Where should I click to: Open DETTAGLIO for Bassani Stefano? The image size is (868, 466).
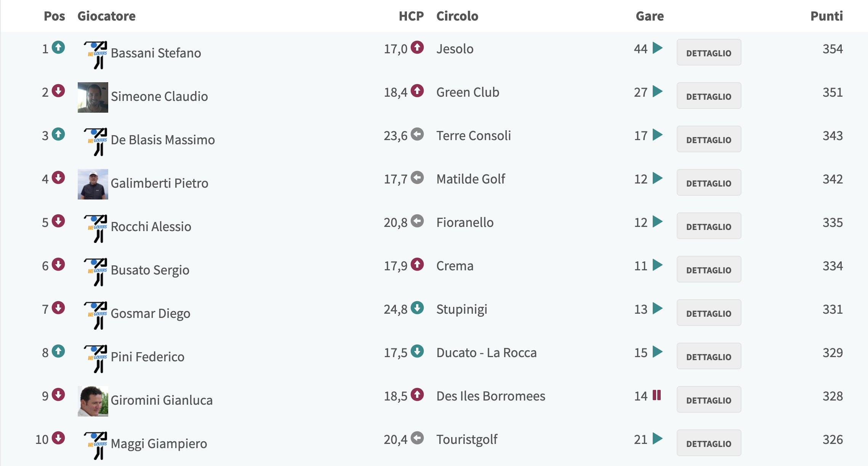point(709,53)
